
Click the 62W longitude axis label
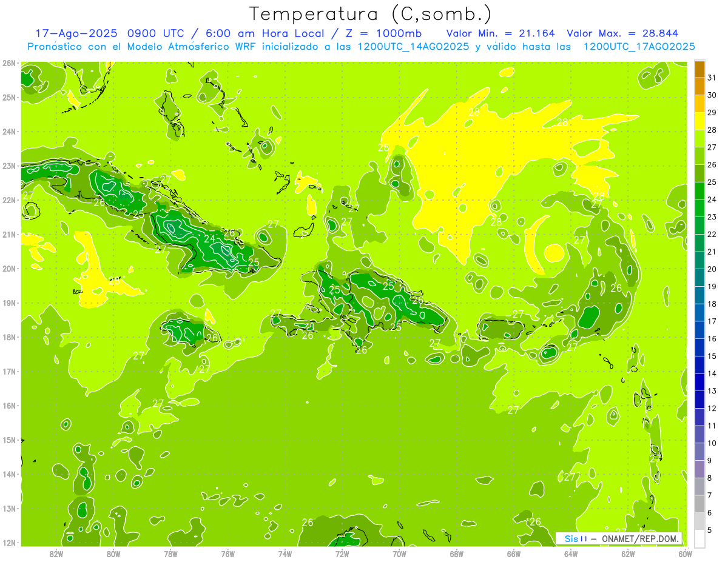coord(628,554)
